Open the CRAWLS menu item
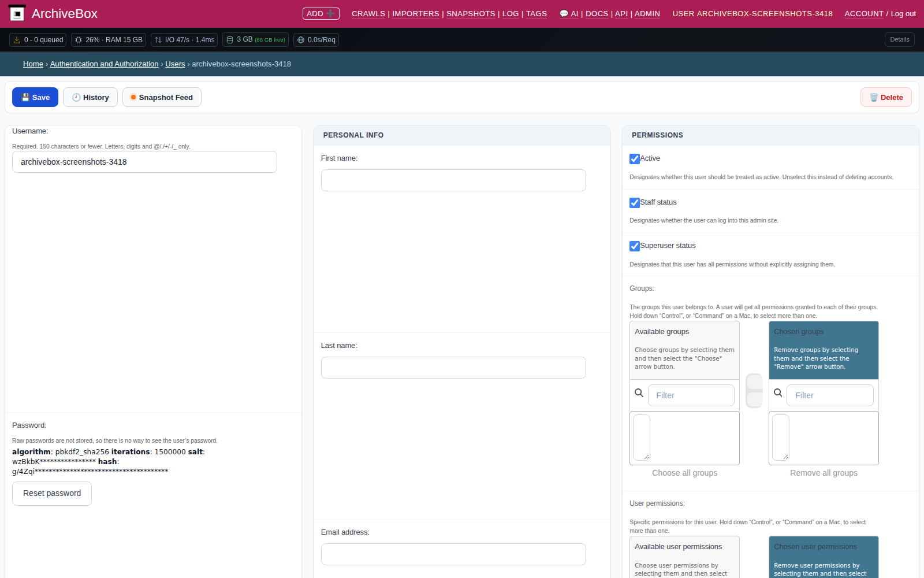The height and width of the screenshot is (578, 924). [x=368, y=14]
